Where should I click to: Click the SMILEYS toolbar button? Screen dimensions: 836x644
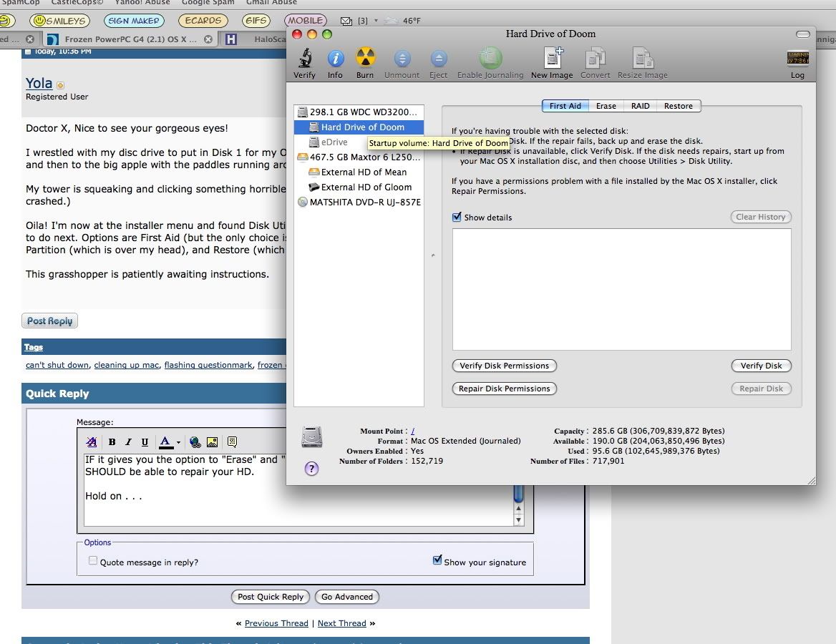59,21
